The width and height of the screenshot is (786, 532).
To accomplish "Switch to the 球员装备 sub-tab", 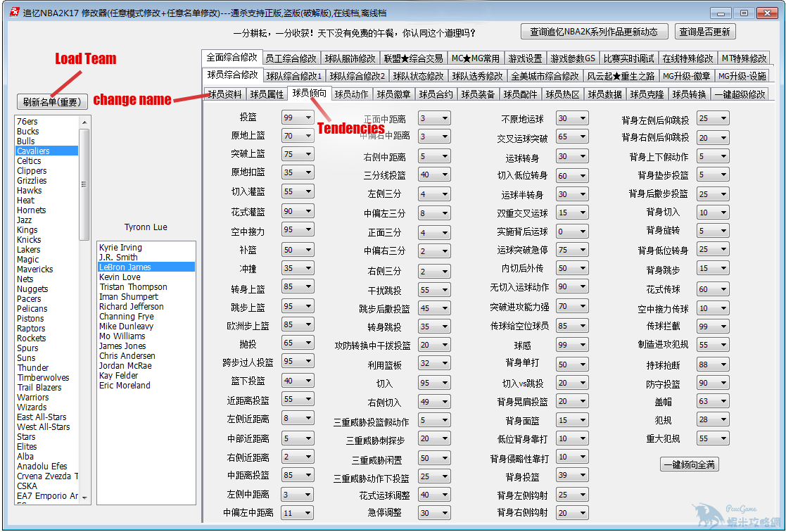I will 478,94.
